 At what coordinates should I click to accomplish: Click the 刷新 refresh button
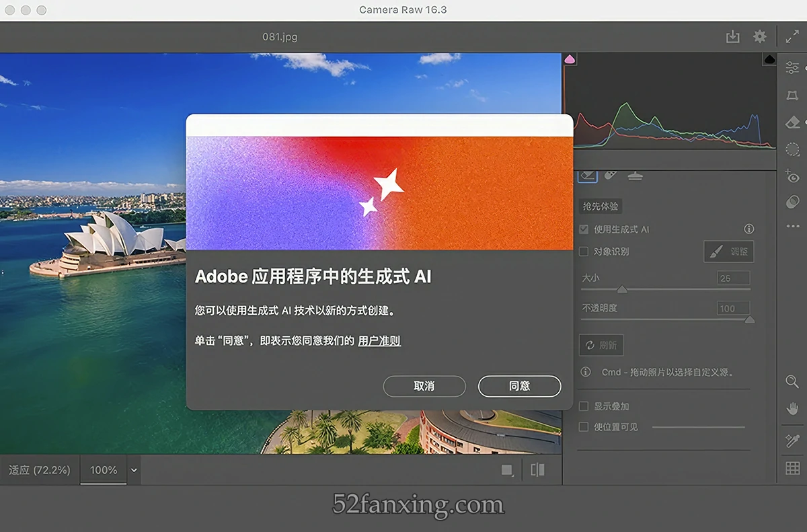(x=601, y=345)
